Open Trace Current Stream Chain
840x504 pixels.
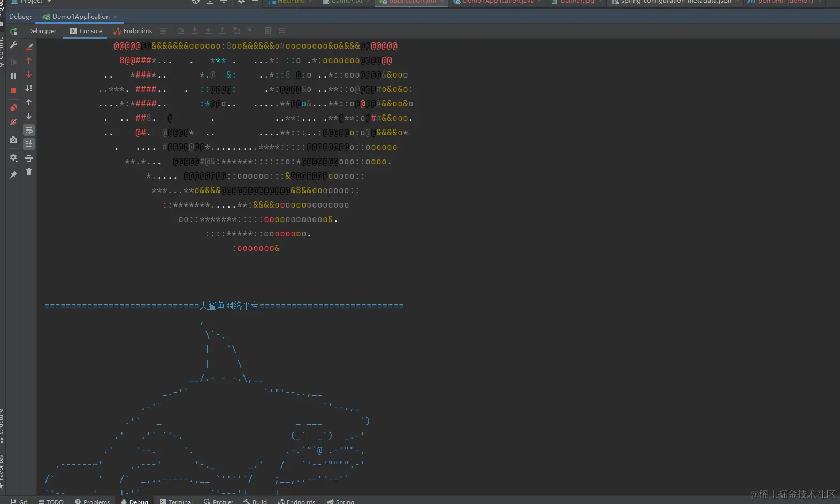pyautogui.click(x=282, y=31)
